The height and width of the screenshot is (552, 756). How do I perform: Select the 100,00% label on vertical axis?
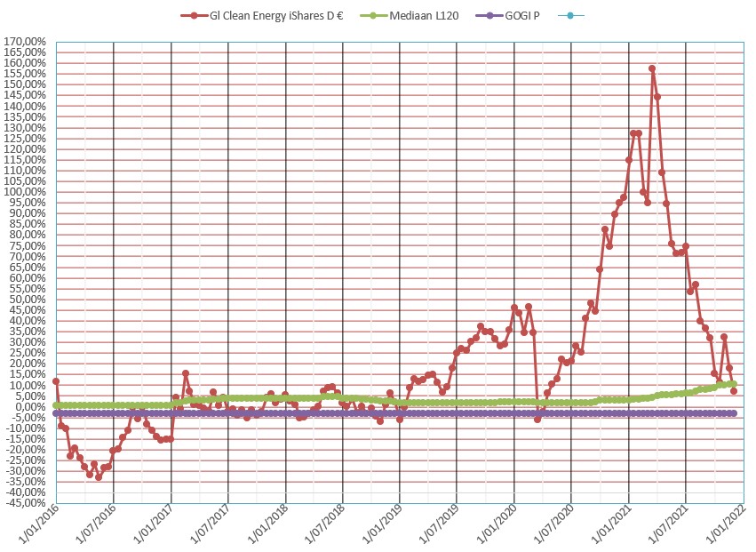point(25,192)
